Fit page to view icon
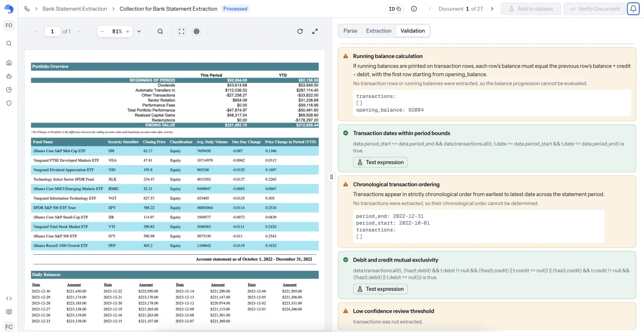Image resolution: width=644 pixels, height=332 pixels. 182,31
